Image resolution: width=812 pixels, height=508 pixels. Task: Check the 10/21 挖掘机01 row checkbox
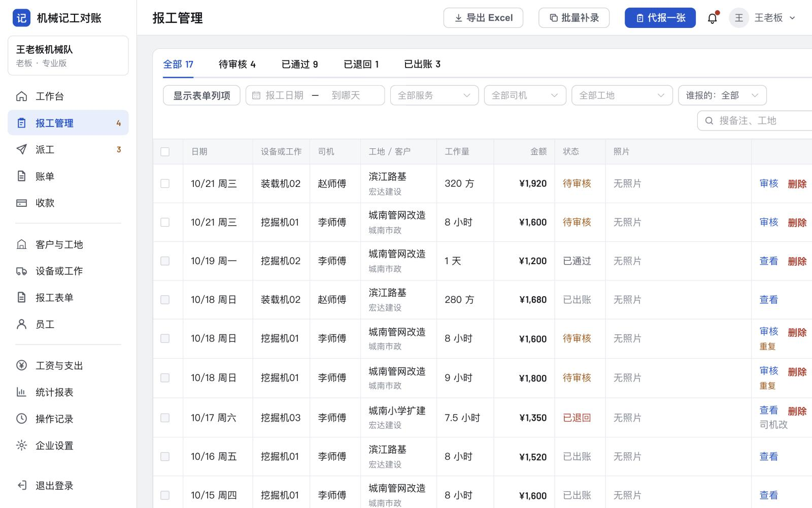165,222
